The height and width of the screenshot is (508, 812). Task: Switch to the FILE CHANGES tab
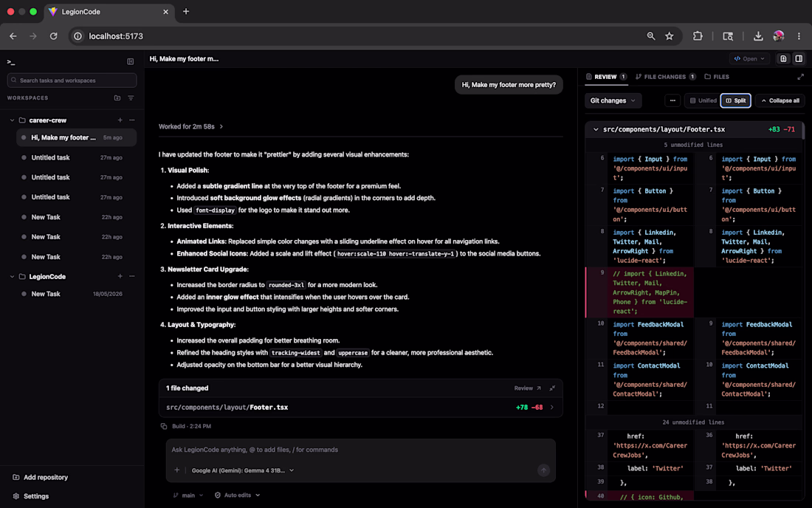(665, 77)
